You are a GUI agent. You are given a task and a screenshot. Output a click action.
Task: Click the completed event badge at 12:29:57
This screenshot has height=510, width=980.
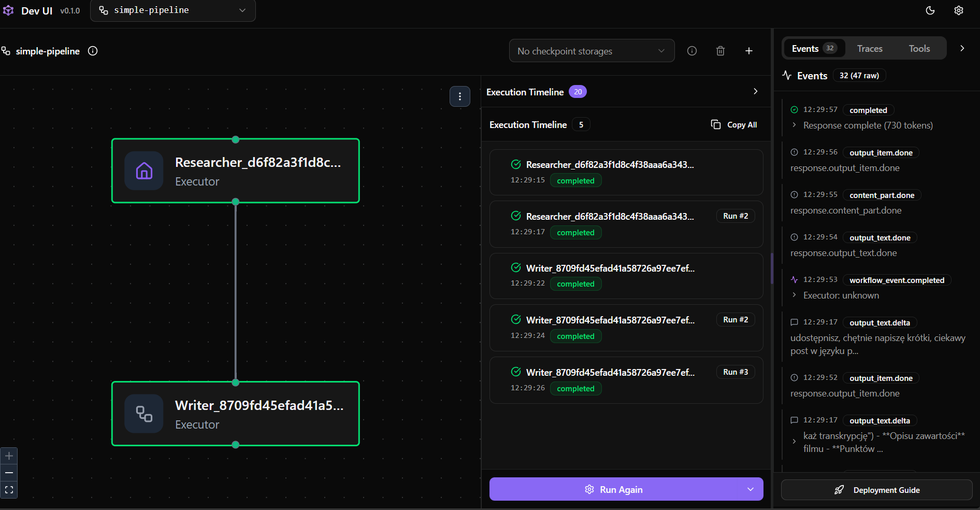click(x=868, y=110)
